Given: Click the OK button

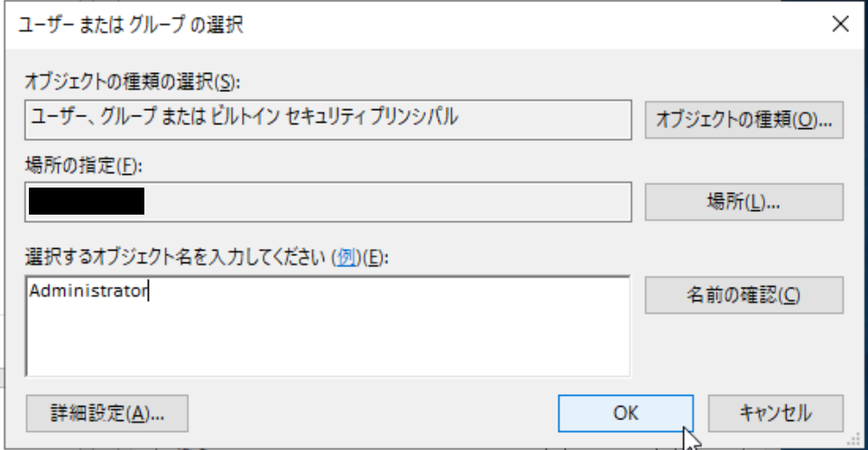Looking at the screenshot, I should 625,413.
